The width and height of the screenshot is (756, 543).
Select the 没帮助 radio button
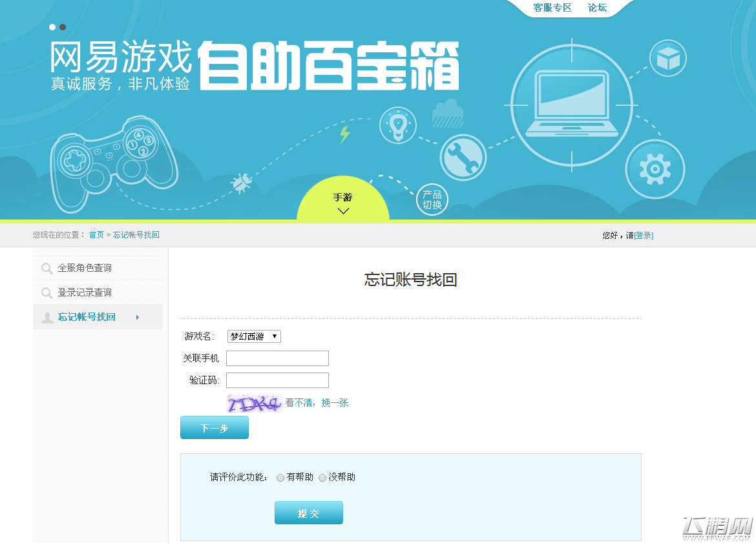pyautogui.click(x=322, y=478)
